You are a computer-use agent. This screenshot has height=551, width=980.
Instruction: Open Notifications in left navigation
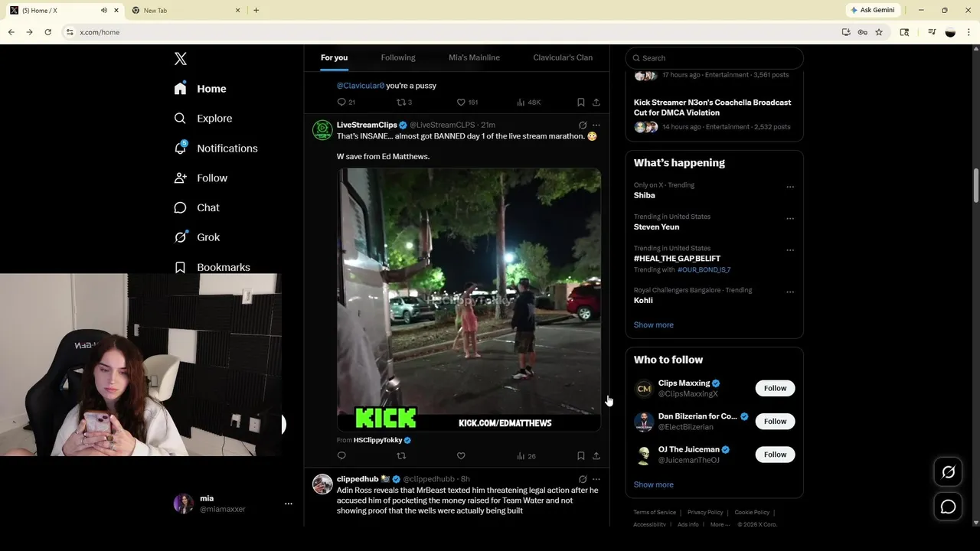(x=216, y=148)
